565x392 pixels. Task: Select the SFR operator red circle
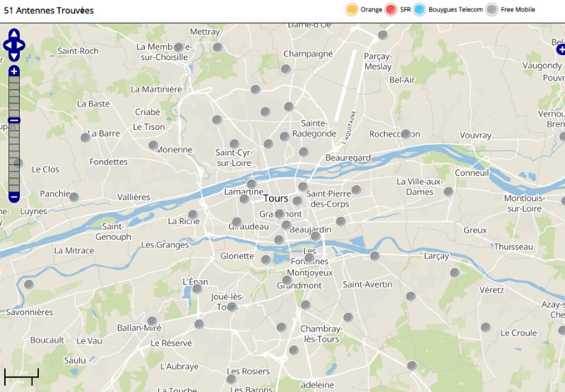click(x=391, y=10)
